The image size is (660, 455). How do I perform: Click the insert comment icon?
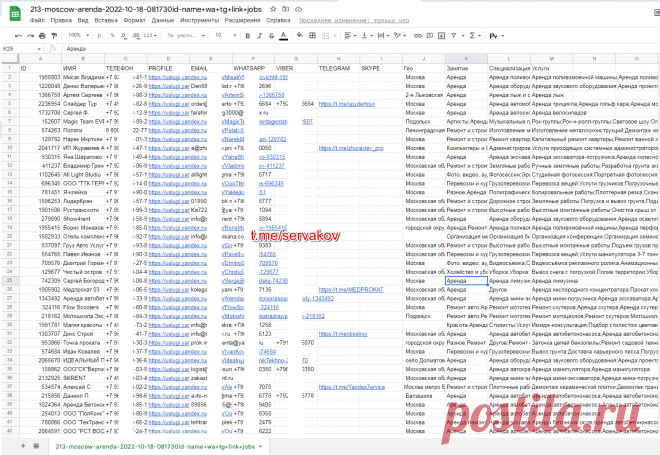429,36
